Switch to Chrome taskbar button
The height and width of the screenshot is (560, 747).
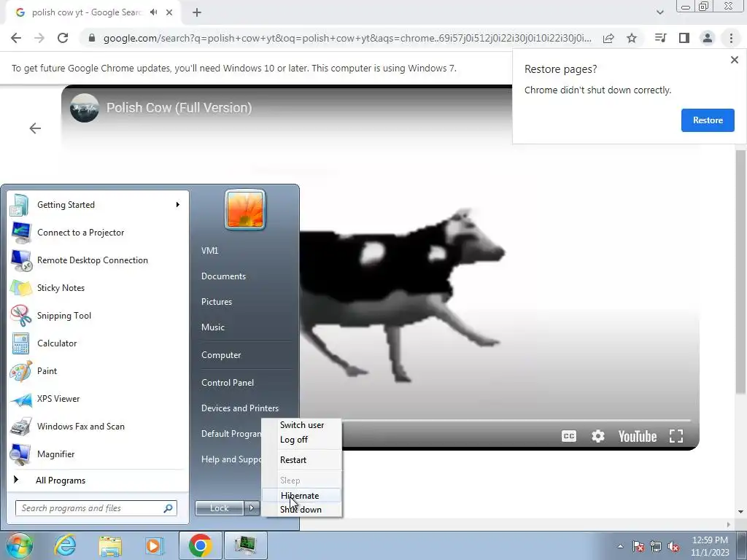(200, 545)
